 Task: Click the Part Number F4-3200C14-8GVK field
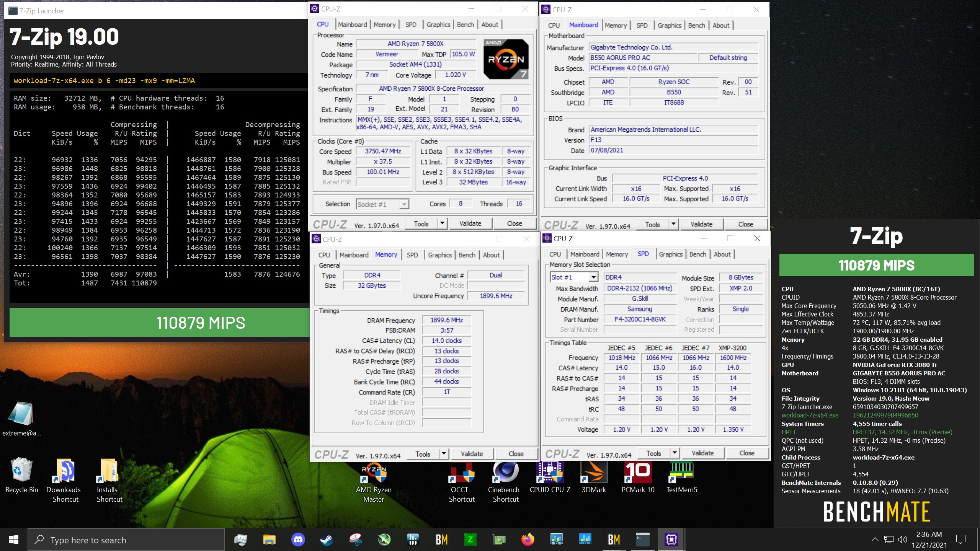(x=640, y=320)
